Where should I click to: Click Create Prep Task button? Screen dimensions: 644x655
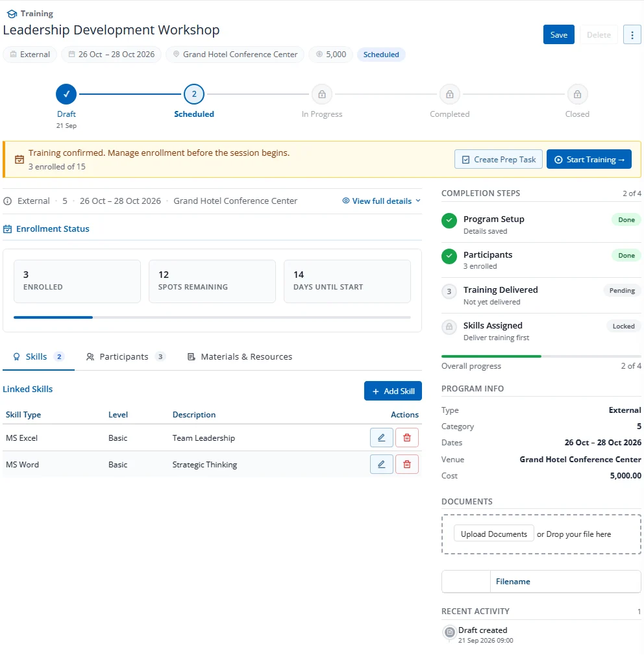(498, 160)
